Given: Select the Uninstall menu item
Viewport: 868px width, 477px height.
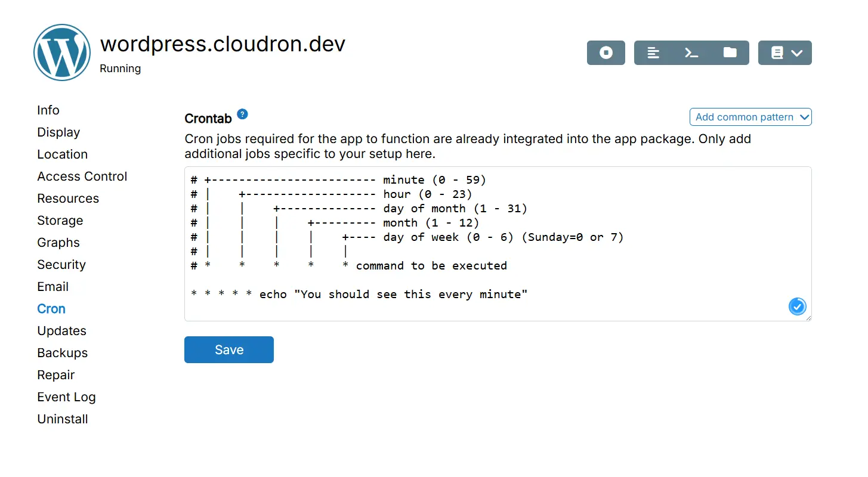Looking at the screenshot, I should (x=63, y=419).
